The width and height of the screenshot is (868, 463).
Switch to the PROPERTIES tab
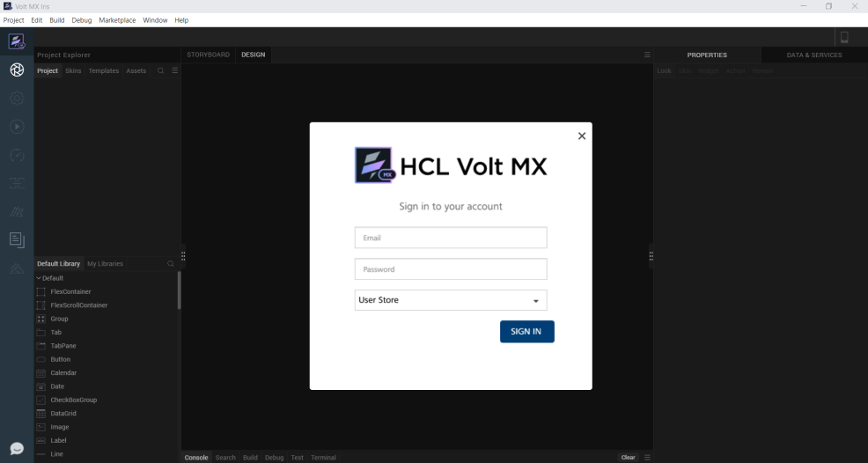[707, 55]
